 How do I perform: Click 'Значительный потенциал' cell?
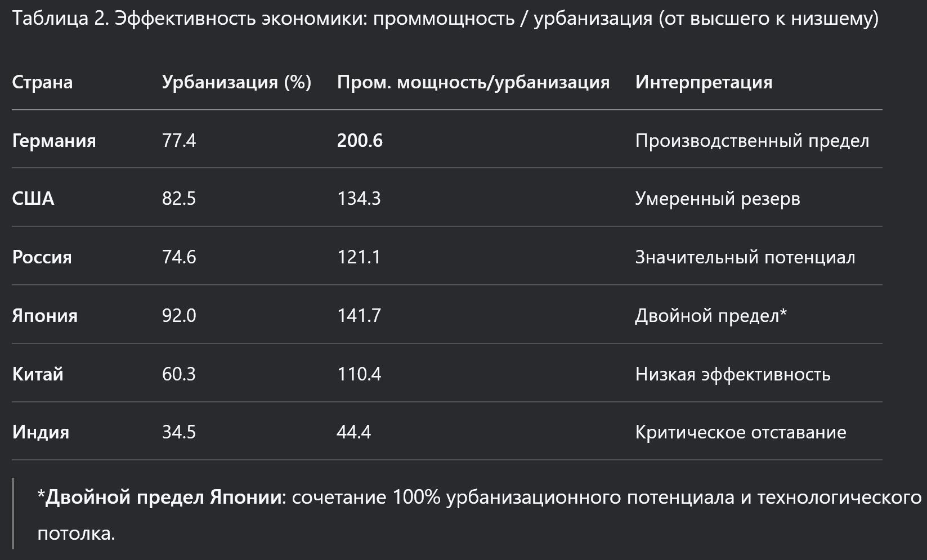[745, 257]
